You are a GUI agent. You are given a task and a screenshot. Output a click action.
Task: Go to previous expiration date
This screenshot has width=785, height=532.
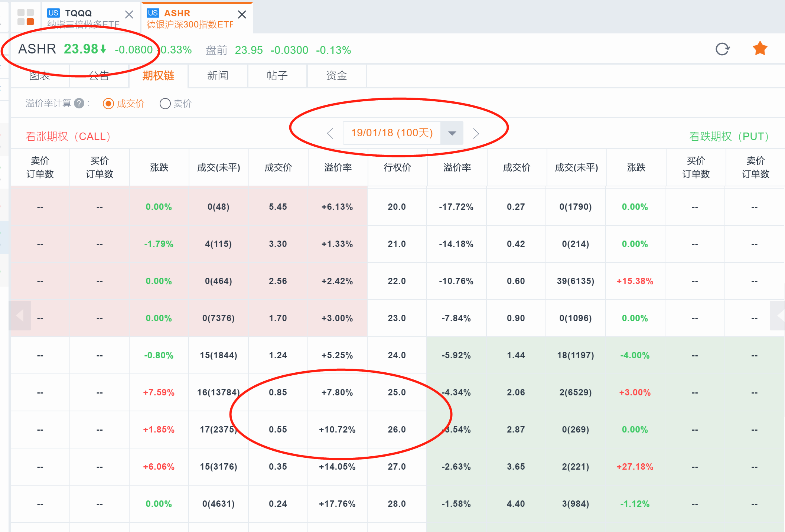point(330,133)
